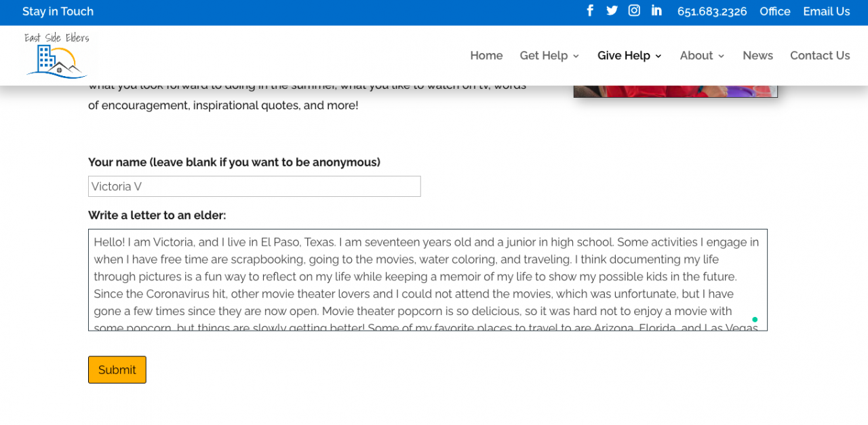Call the 651.683.2326 phone number link

712,12
